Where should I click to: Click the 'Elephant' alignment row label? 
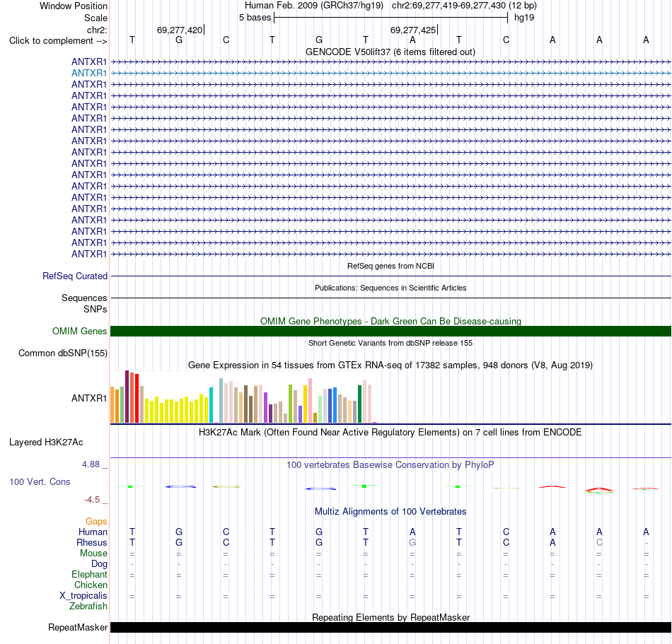(89, 575)
